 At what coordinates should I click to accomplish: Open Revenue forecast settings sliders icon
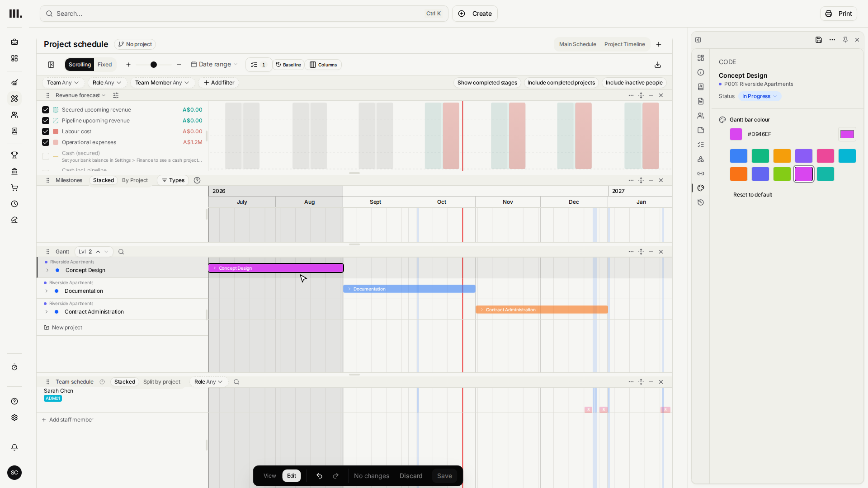tap(116, 95)
